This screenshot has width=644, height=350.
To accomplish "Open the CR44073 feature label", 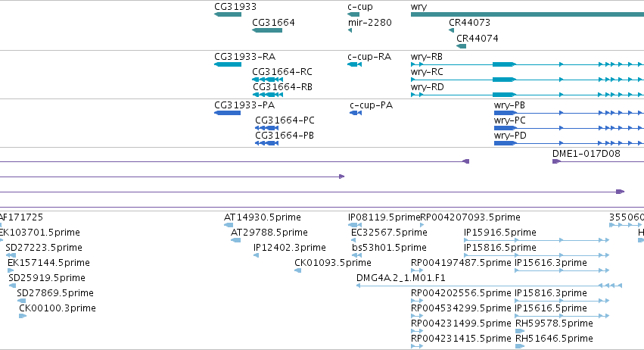I will pos(469,22).
